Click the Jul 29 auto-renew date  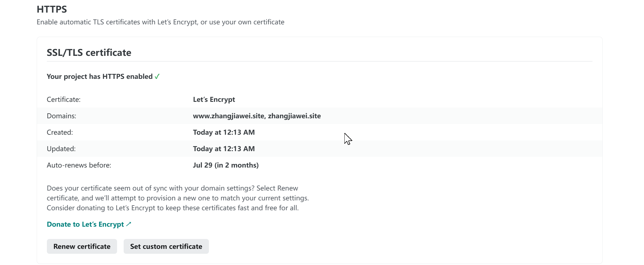[226, 165]
